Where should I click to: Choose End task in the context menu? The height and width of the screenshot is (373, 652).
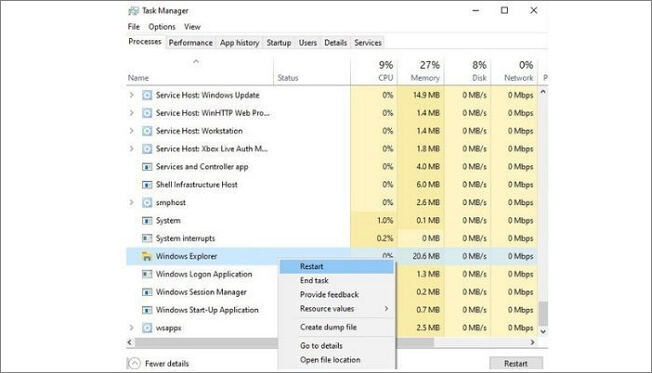[336, 281]
